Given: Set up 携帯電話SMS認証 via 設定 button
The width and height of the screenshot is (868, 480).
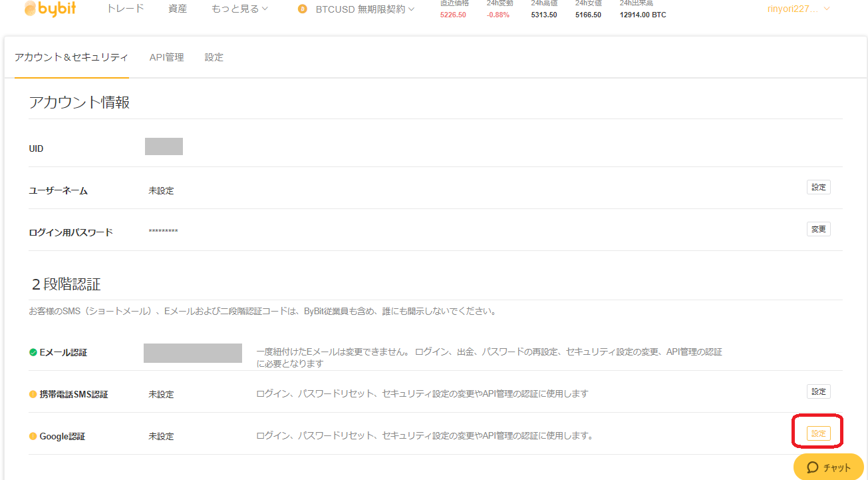Looking at the screenshot, I should [818, 391].
